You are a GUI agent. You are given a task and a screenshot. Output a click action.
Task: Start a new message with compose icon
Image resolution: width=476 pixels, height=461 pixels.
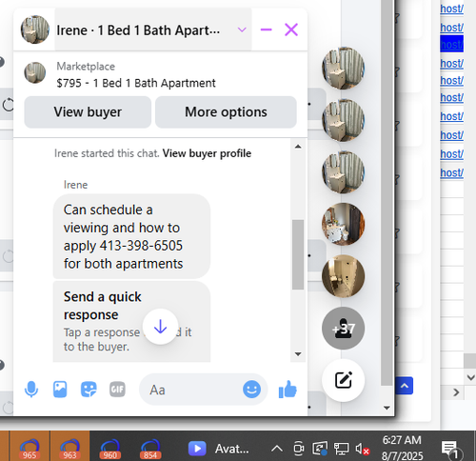coord(344,380)
